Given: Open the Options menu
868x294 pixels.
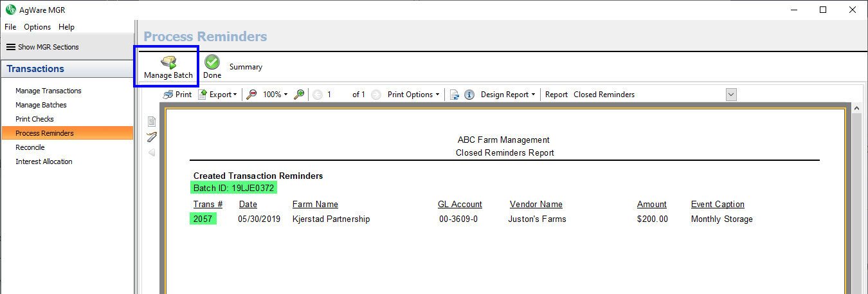Looking at the screenshot, I should (37, 27).
